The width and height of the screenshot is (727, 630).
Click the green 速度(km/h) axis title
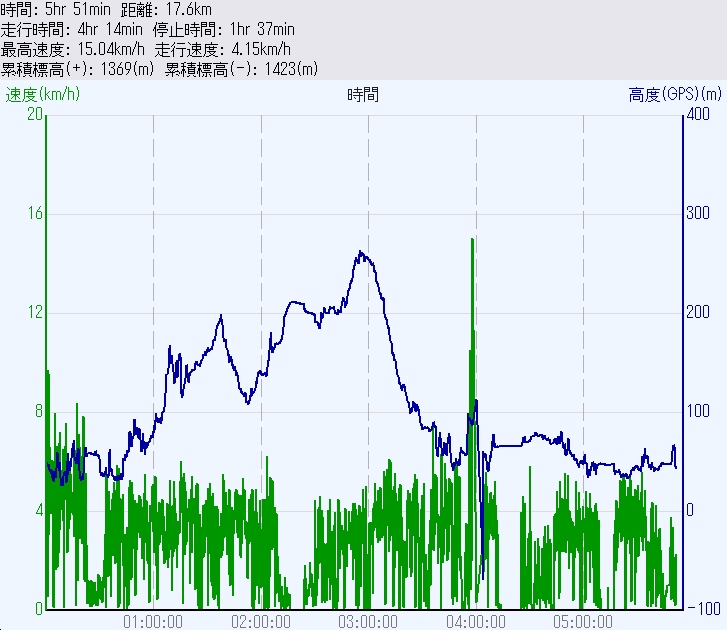pos(43,95)
